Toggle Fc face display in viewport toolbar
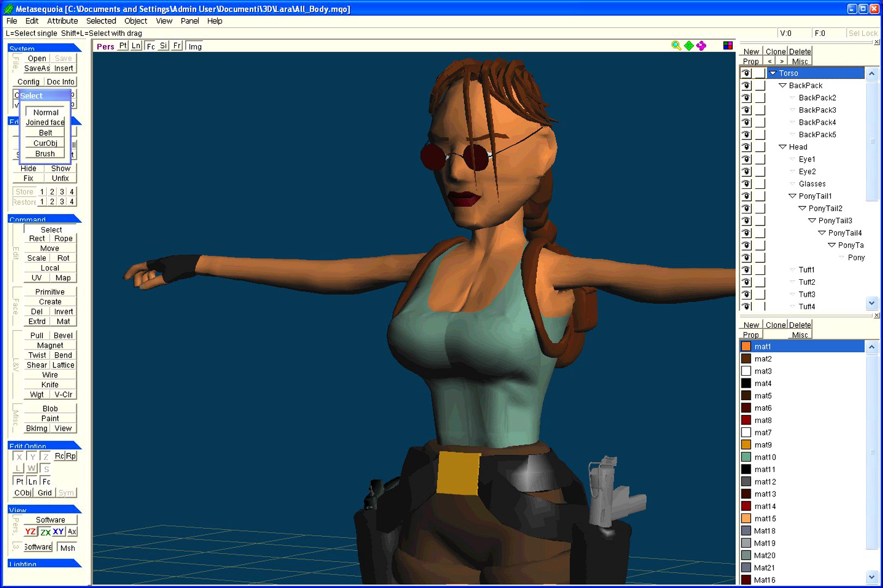Viewport: 883px width, 588px height. (x=150, y=46)
